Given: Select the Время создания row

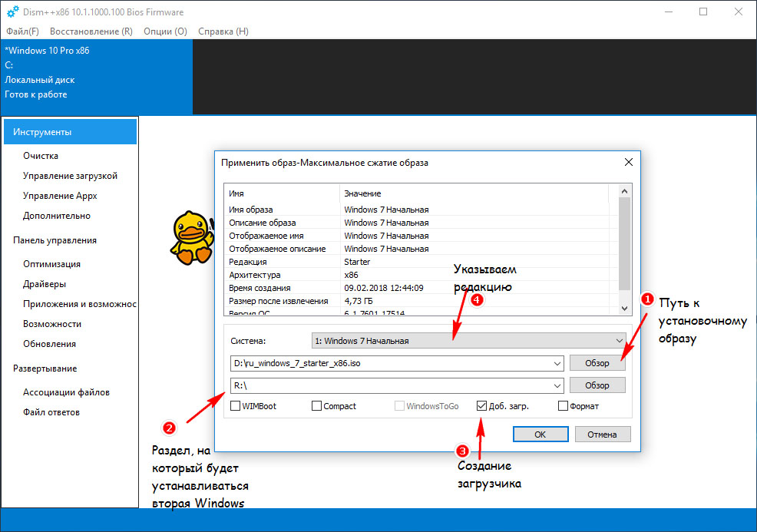Looking at the screenshot, I should pos(421,288).
